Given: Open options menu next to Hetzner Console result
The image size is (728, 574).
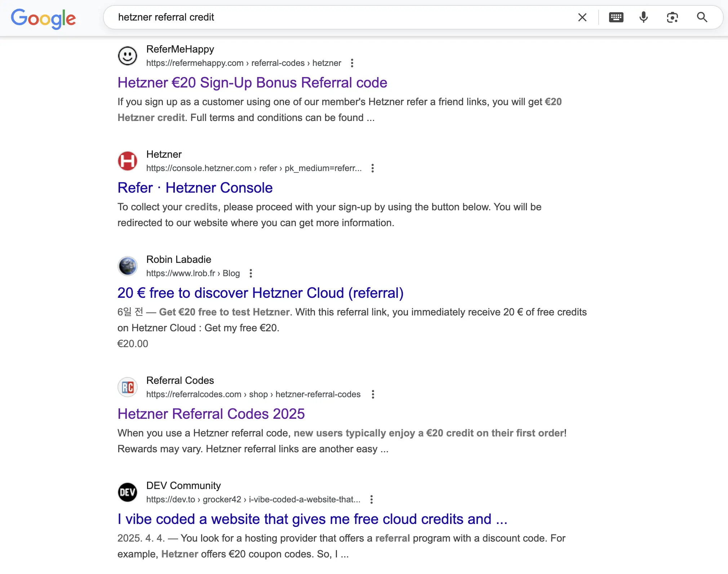Looking at the screenshot, I should 373,168.
